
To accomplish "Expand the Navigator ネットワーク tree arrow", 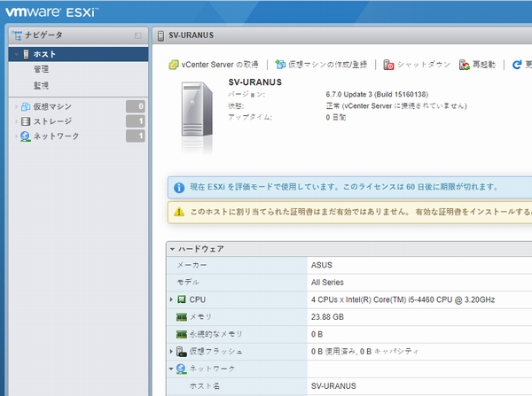I will coord(16,136).
